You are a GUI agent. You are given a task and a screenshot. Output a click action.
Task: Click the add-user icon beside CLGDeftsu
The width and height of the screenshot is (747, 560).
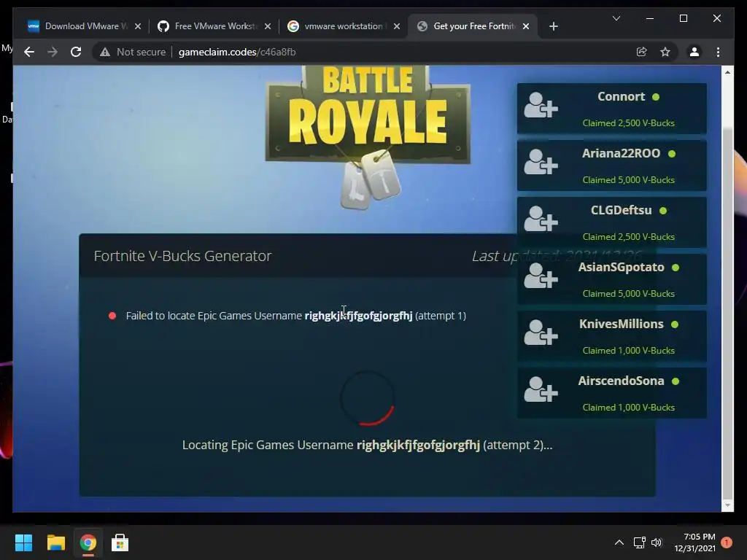click(541, 219)
